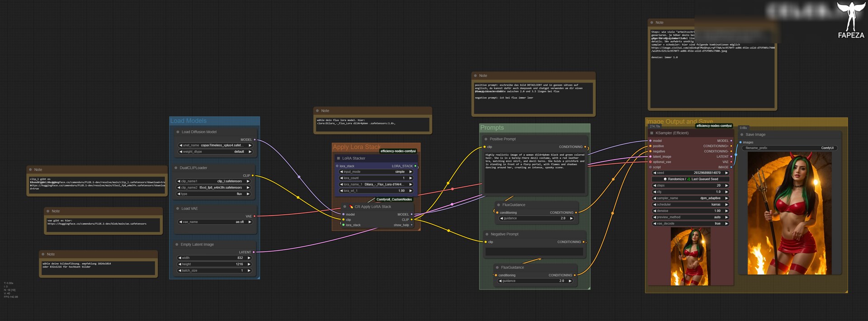Collapse the Empty Latent Image node dot
The height and width of the screenshot is (321, 868).
(177, 245)
